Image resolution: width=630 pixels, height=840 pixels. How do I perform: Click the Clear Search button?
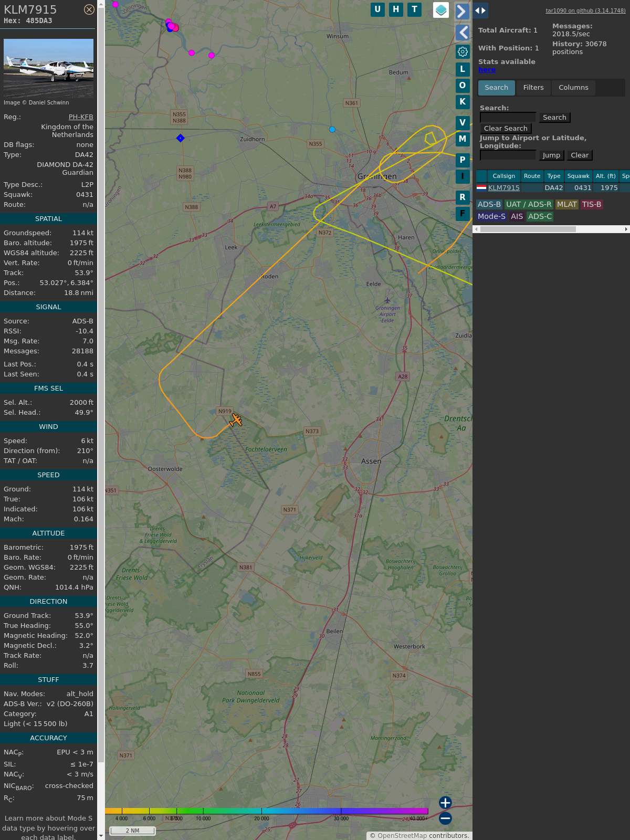click(506, 128)
